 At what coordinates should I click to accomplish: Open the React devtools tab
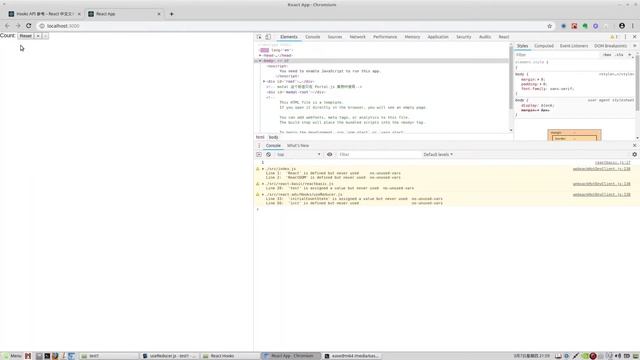coord(504,37)
